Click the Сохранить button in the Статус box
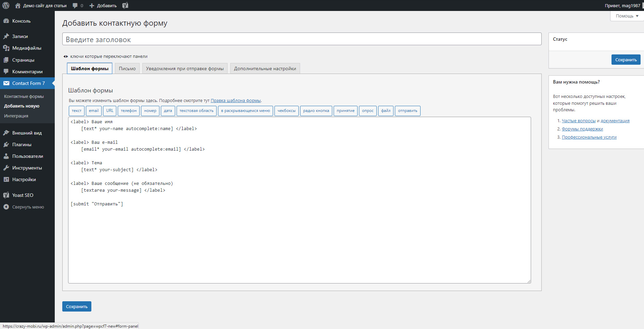644x329 pixels. (x=626, y=60)
